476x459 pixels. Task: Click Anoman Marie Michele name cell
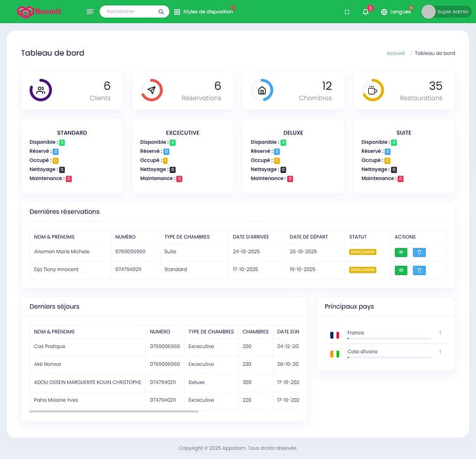pos(61,252)
